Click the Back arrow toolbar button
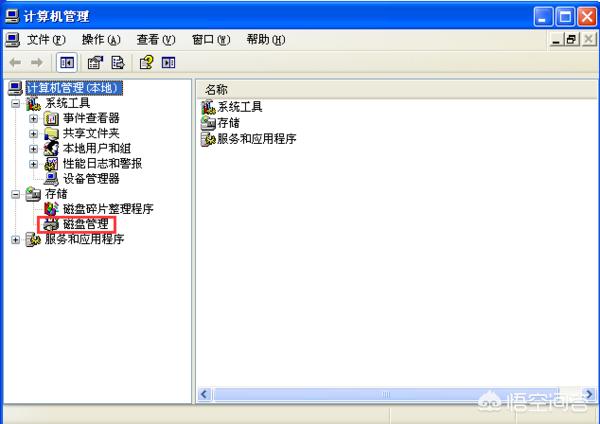Screen dimensions: 600x424 [15, 62]
